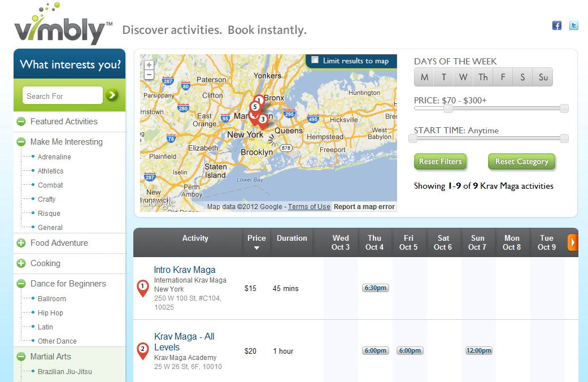Click the start time left slider handle

412,138
